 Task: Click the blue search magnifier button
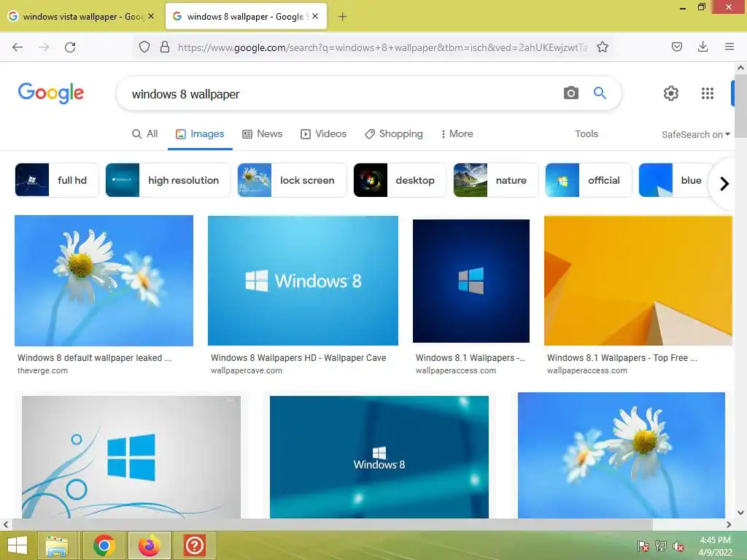(600, 93)
